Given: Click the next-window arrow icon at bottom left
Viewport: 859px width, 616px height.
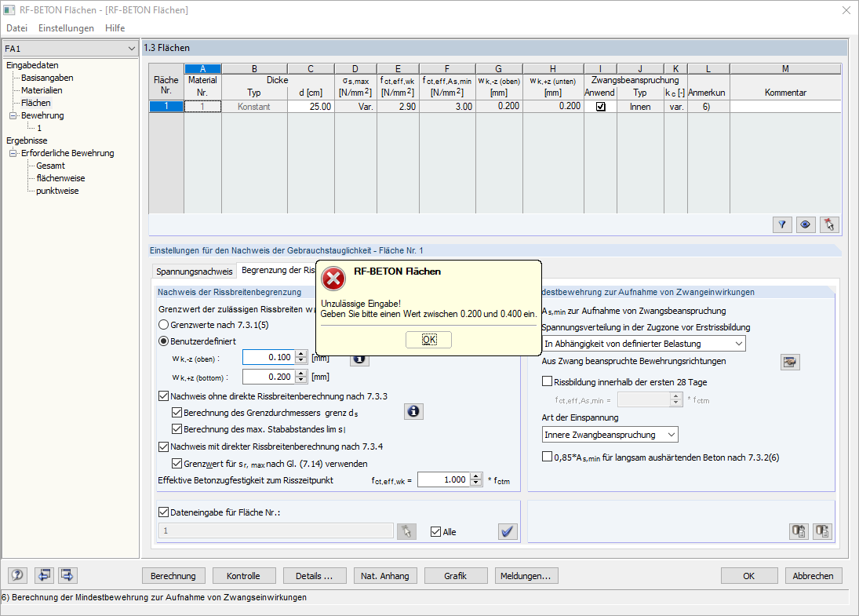Looking at the screenshot, I should (67, 575).
